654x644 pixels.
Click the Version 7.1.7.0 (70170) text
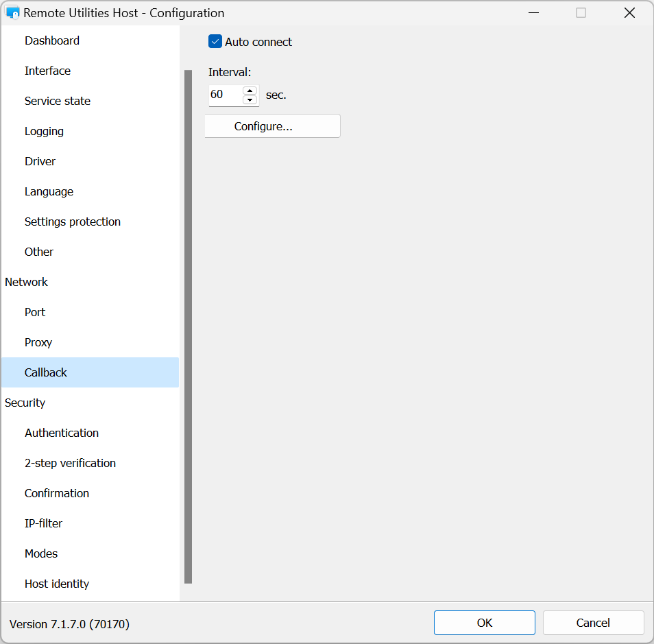[69, 624]
